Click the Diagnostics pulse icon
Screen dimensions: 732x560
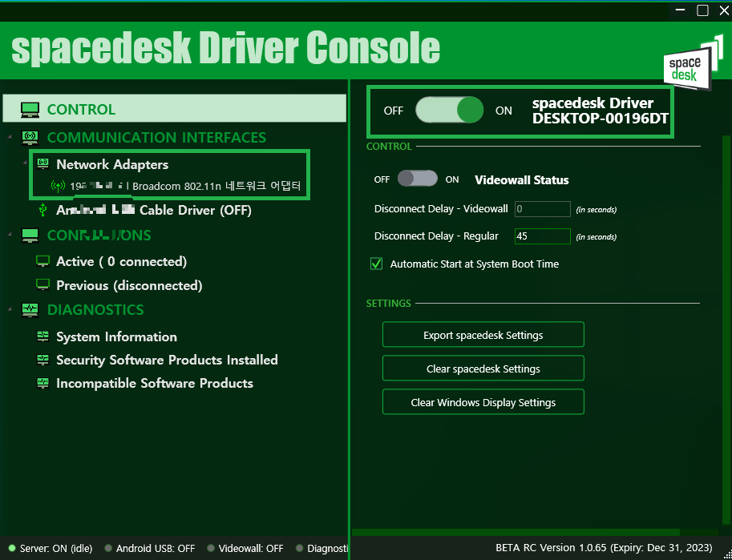(x=30, y=310)
